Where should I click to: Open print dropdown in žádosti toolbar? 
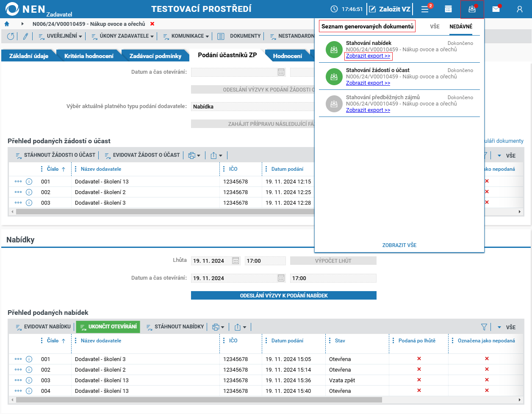coord(194,155)
